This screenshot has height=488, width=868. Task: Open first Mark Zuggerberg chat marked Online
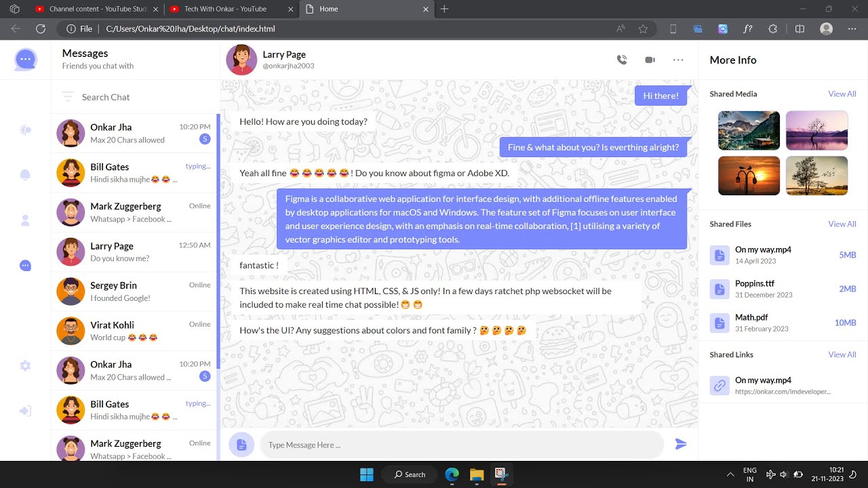(134, 212)
